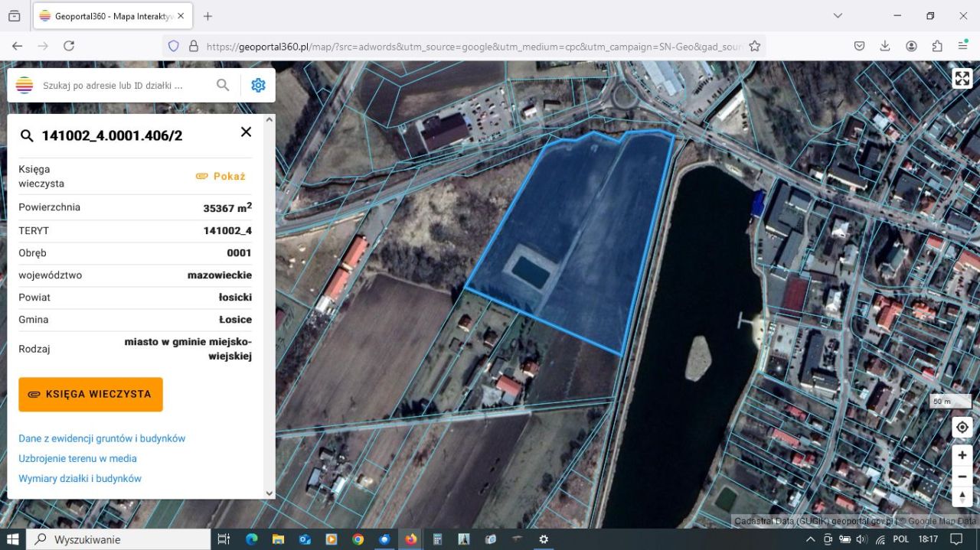The image size is (980, 550).
Task: Open a new browser tab
Action: tap(207, 16)
